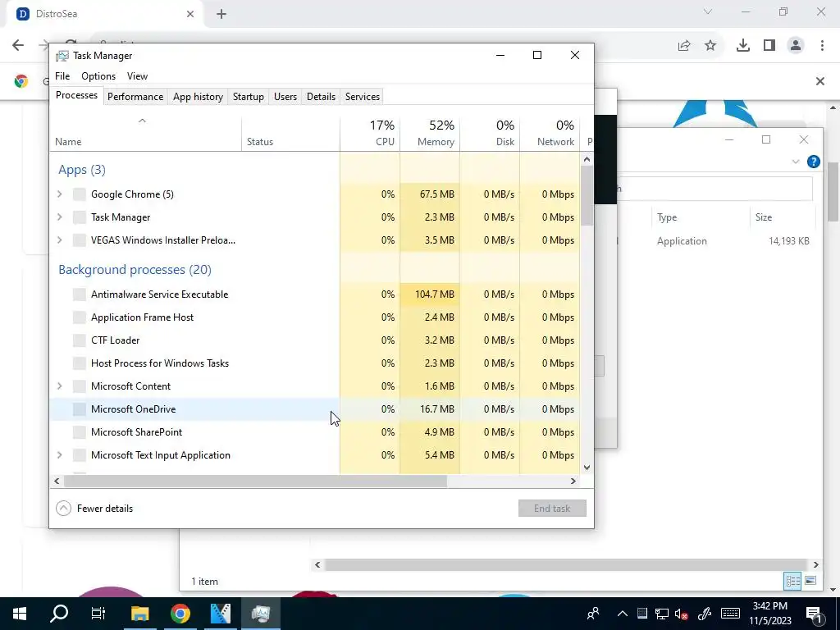Open Task View on the taskbar
Image resolution: width=840 pixels, height=630 pixels.
98,614
